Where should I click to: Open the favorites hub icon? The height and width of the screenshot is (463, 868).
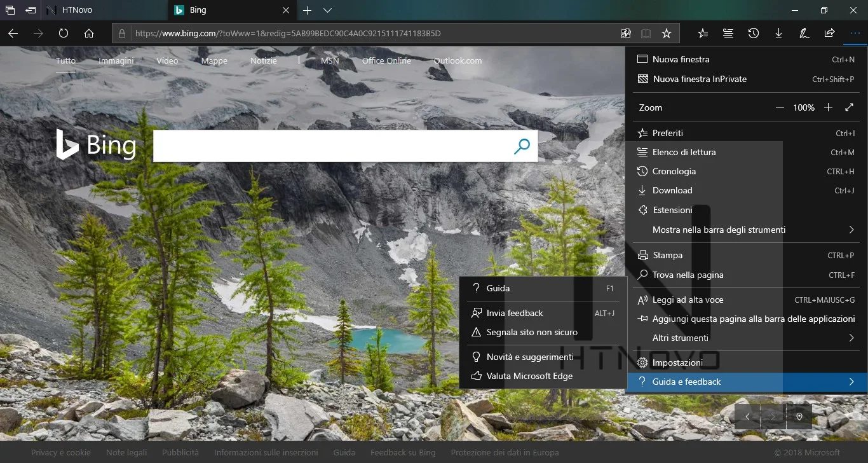[703, 33]
